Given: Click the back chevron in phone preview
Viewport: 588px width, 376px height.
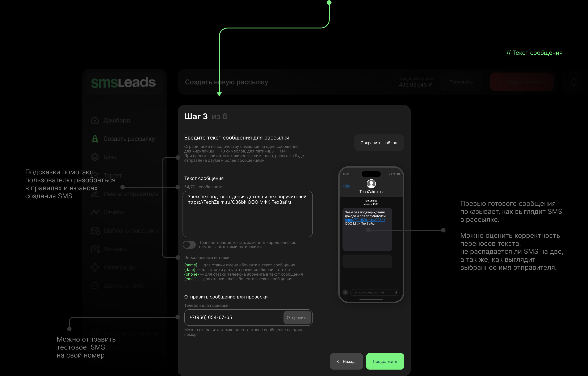Looking at the screenshot, I should (344, 186).
